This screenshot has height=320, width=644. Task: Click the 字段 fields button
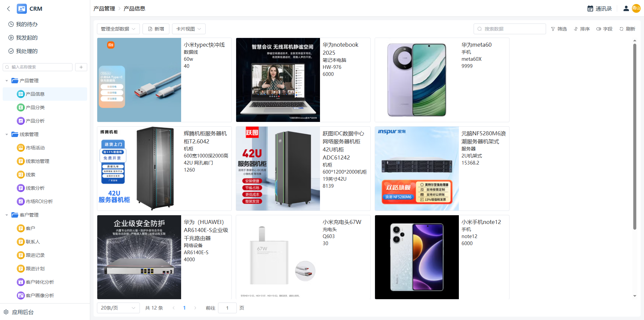pyautogui.click(x=604, y=29)
